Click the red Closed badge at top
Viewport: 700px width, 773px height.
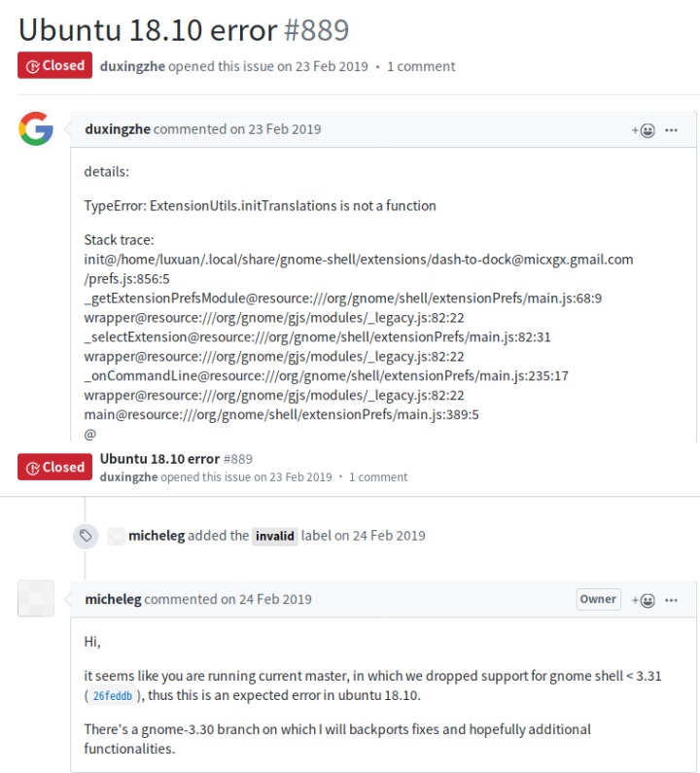coord(54,66)
